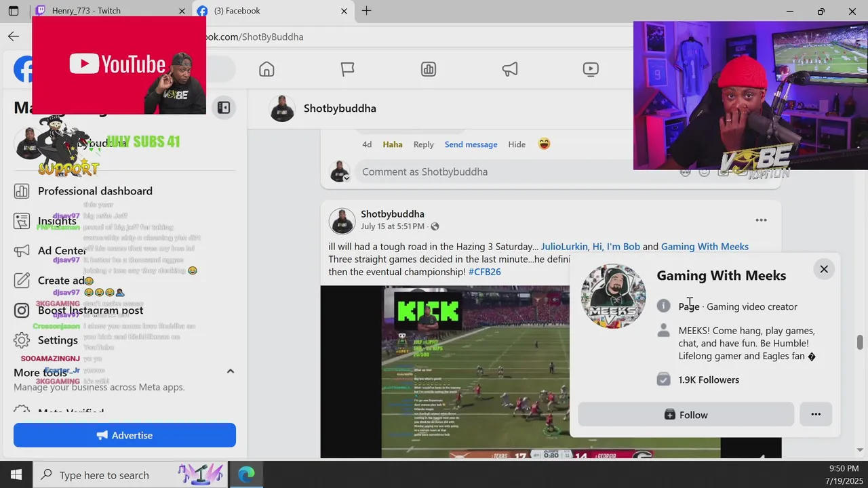This screenshot has width=868, height=488.
Task: Close the Gaming With Meeks hover card
Action: 823,269
